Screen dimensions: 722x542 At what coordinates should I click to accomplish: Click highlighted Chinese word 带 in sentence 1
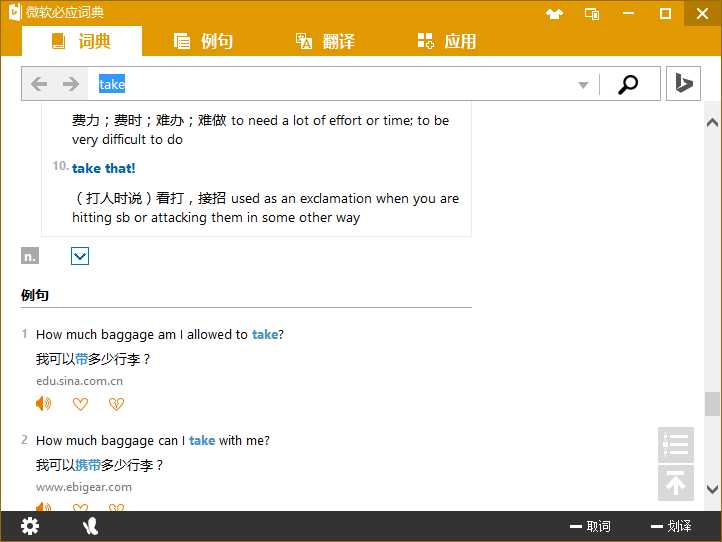pyautogui.click(x=82, y=359)
